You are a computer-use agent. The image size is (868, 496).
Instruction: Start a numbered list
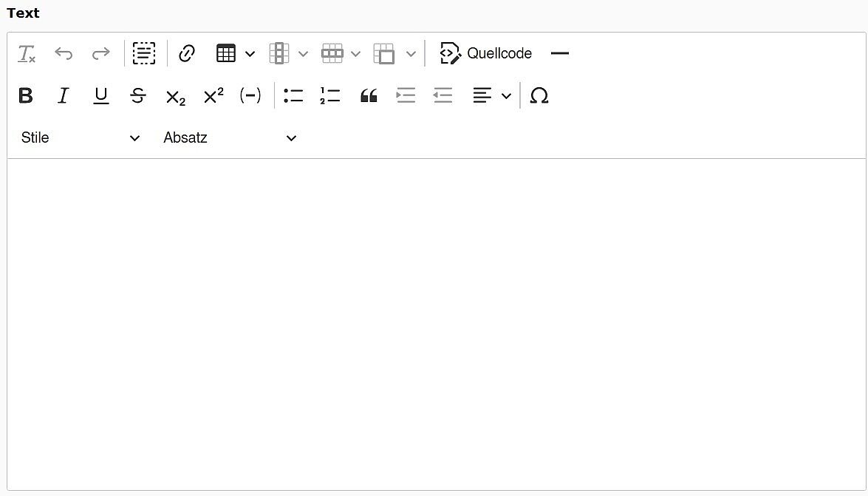click(329, 95)
